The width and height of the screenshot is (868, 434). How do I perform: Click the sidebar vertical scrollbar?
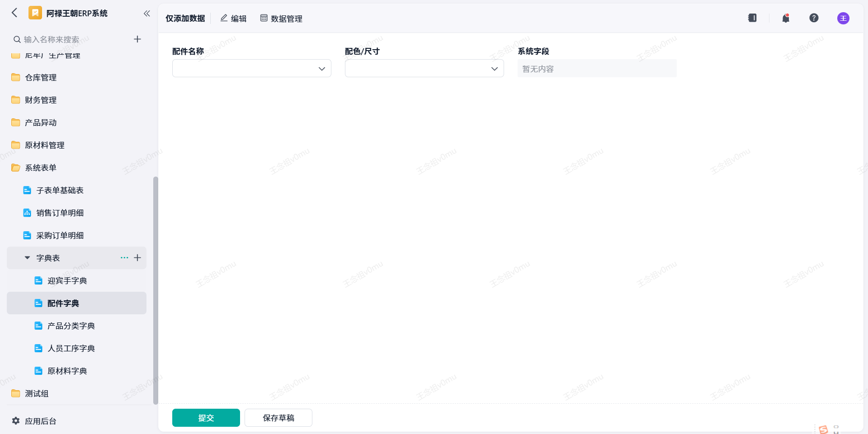point(156,290)
